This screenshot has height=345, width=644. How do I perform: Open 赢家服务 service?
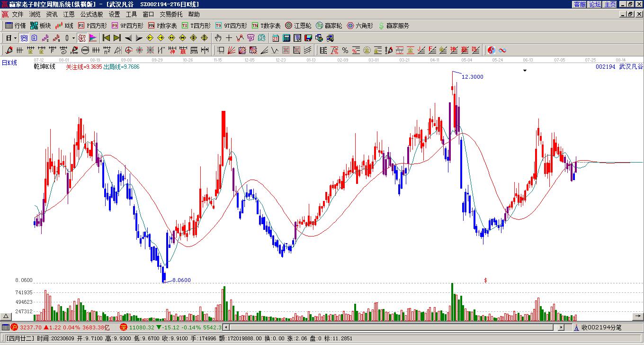394,26
